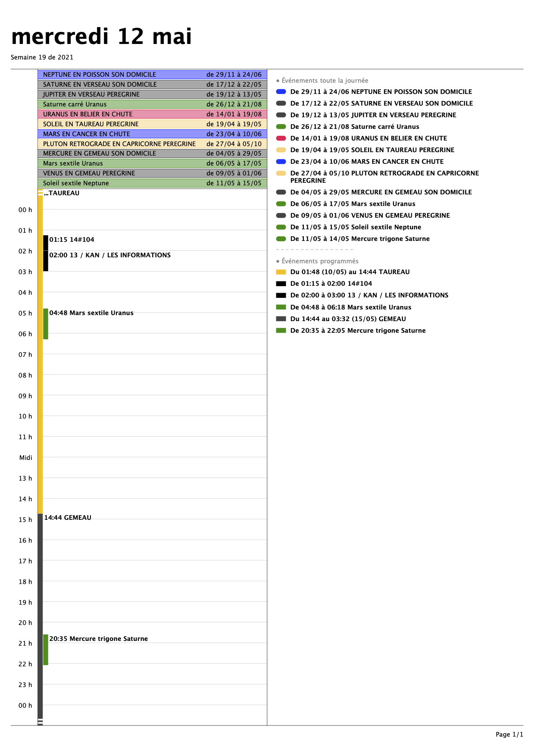This screenshot has height=756, width=534.
Task: Click the yellow square beside TAUREAU scheduled event
Action: click(281, 272)
